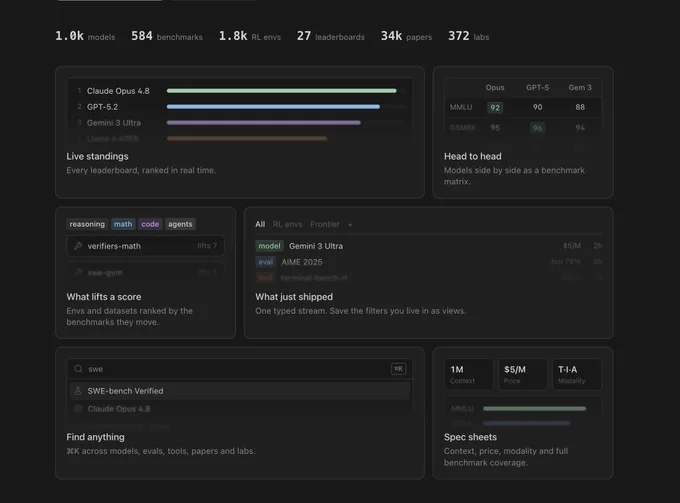
Task: Click AIME 2025 in shipped stream
Action: tap(302, 262)
